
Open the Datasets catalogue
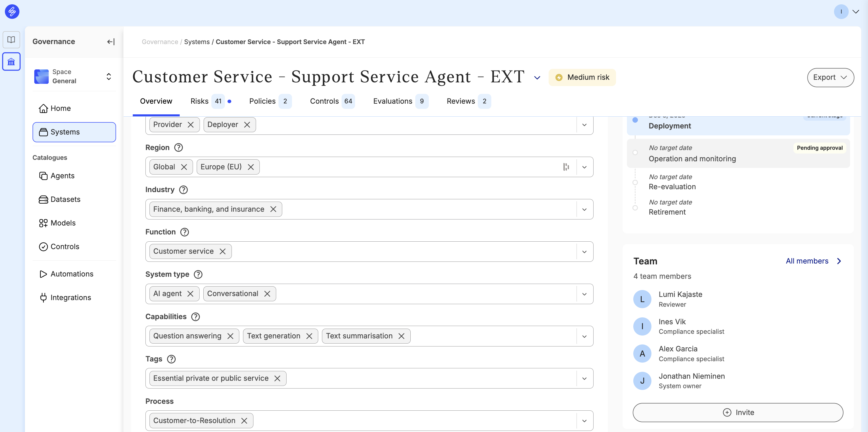coord(74,200)
